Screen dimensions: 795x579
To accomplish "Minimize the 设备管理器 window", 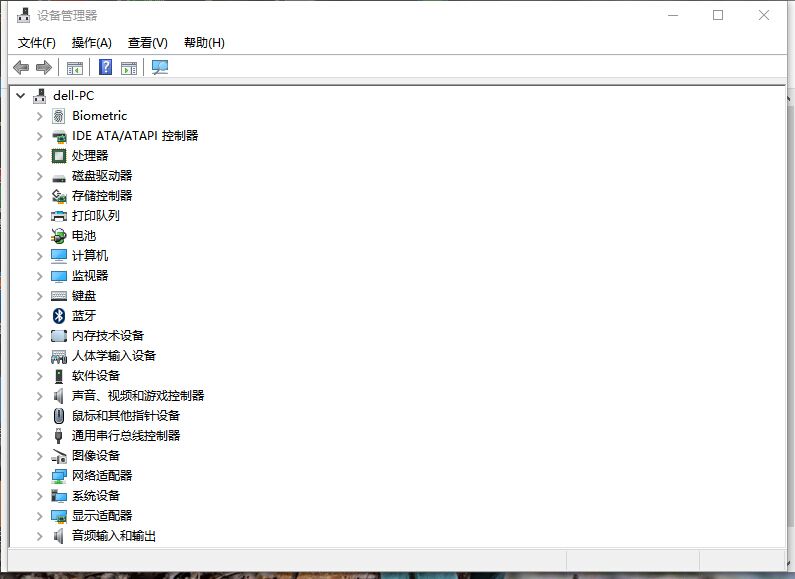I will pyautogui.click(x=673, y=15).
